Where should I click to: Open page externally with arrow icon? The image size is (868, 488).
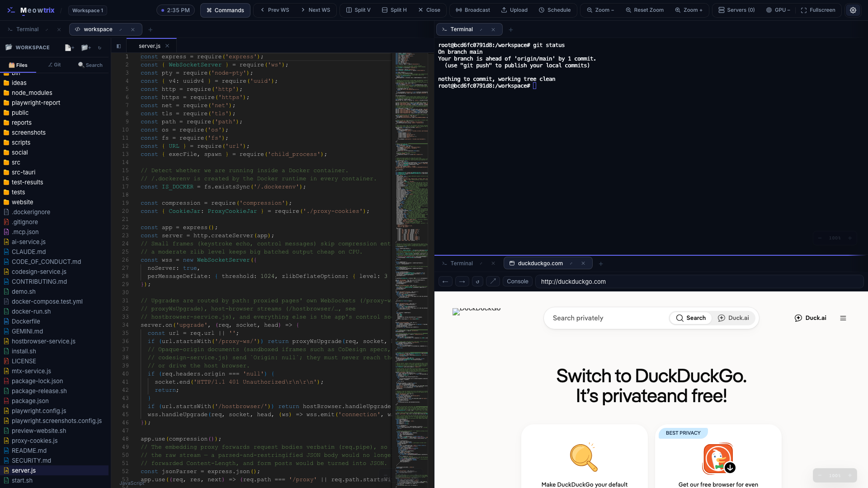pyautogui.click(x=493, y=282)
